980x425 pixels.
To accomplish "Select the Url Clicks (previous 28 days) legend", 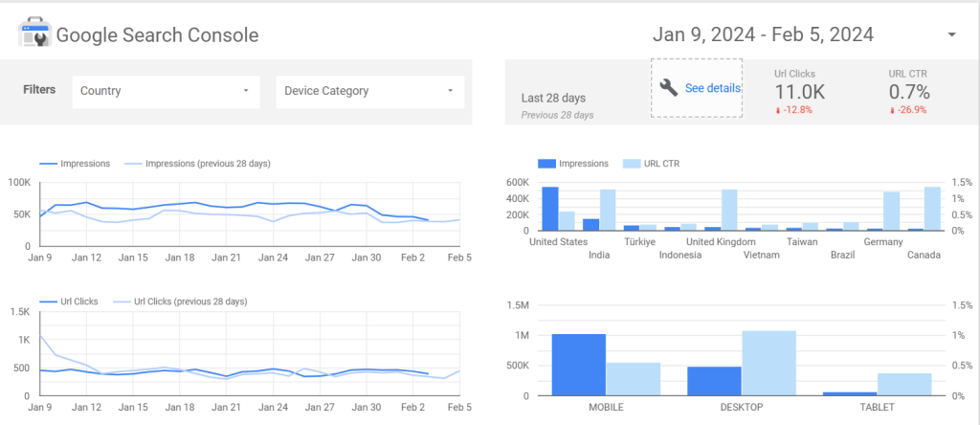I will tap(180, 302).
